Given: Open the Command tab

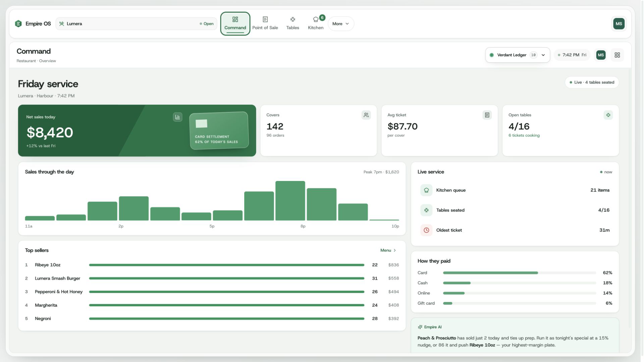Looking at the screenshot, I should (x=235, y=23).
